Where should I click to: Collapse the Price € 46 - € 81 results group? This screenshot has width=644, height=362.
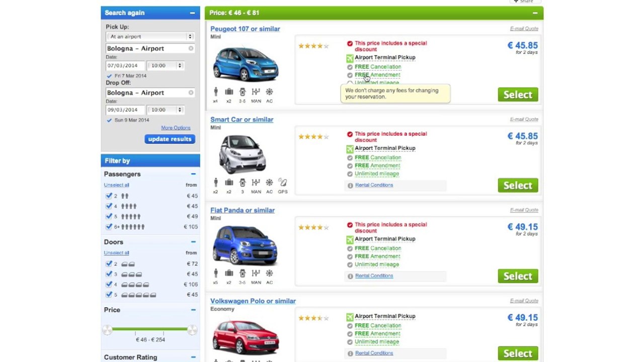point(535,13)
